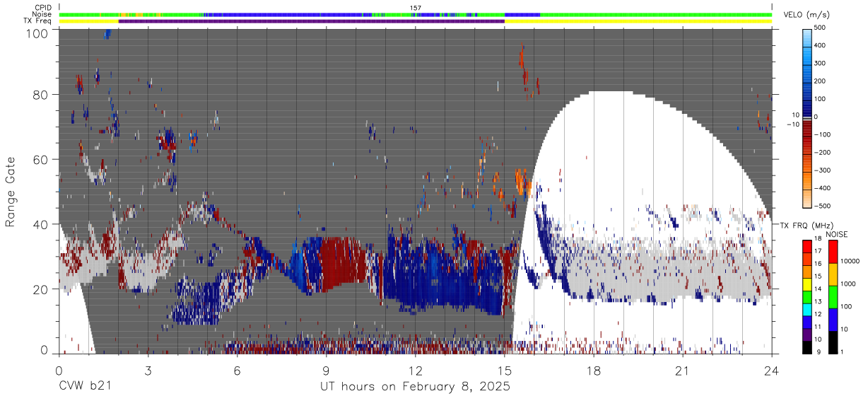Click the 500 tick on velocity colorbar
Viewport: 868px width, 401px height.
click(821, 28)
